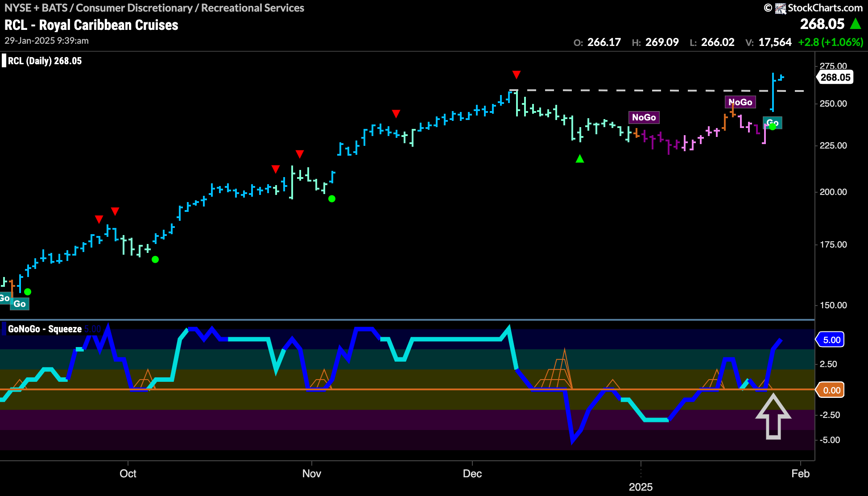Click the orange zero line in the oscillator panel
868x496 pixels.
coord(407,389)
